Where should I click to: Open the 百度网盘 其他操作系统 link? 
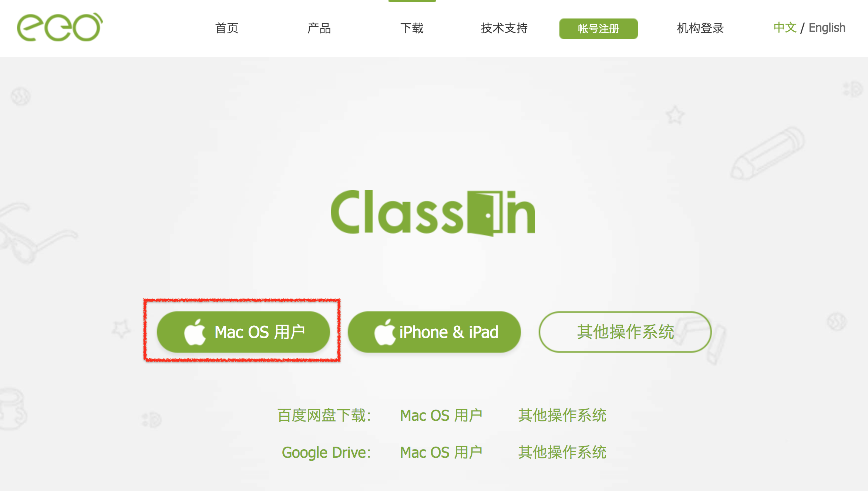(562, 416)
